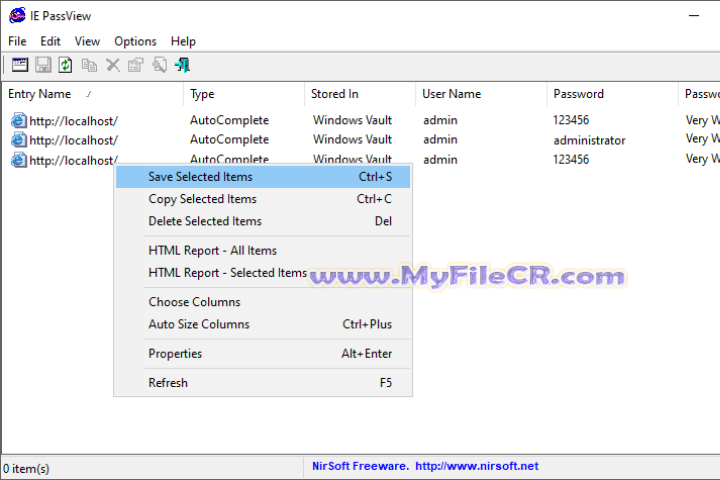Click the Copy Selected Items toolbar icon
The height and width of the screenshot is (480, 720).
89,65
